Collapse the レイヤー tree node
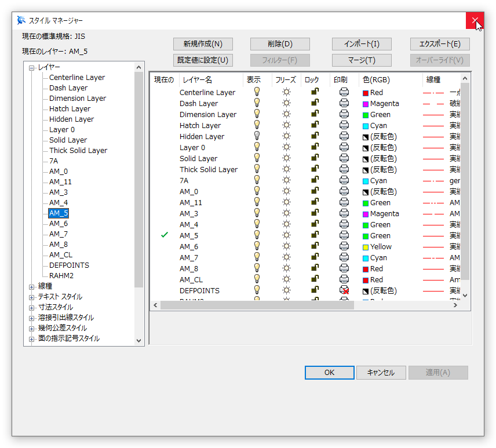 (x=32, y=67)
